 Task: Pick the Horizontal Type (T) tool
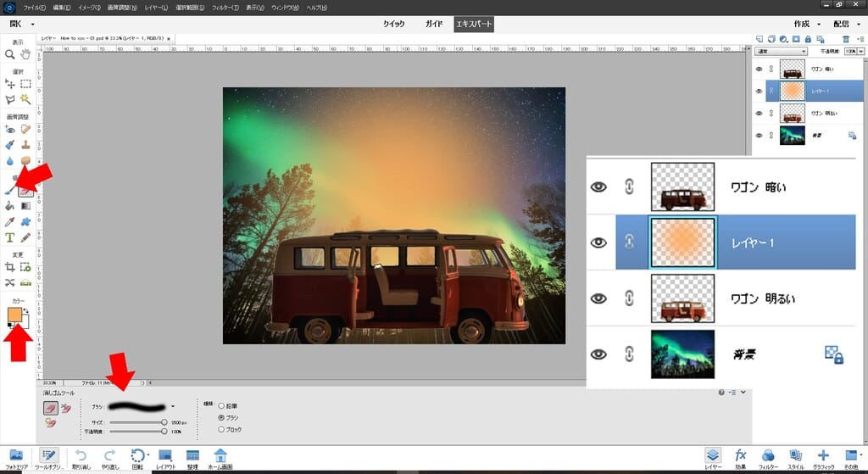point(10,237)
